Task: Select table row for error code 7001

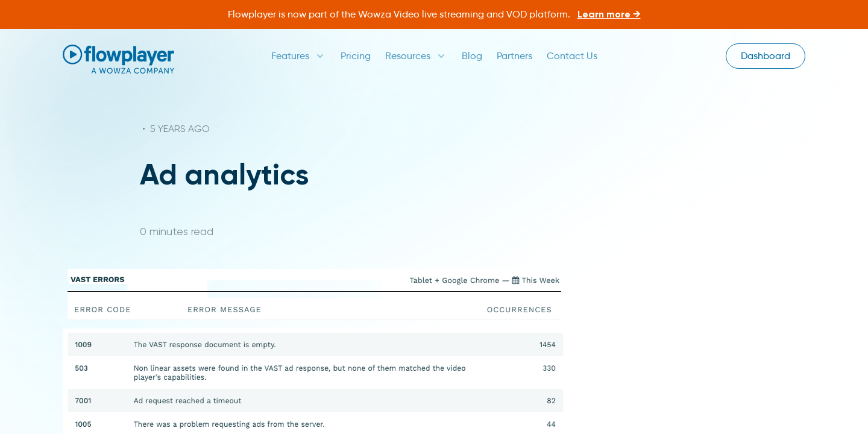Action: tap(315, 400)
